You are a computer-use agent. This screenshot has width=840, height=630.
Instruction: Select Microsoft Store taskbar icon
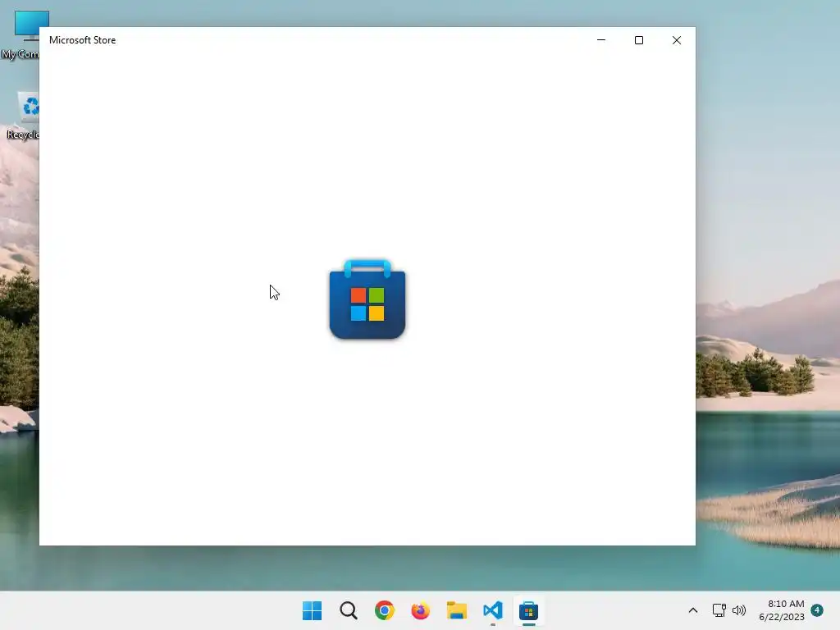528,610
